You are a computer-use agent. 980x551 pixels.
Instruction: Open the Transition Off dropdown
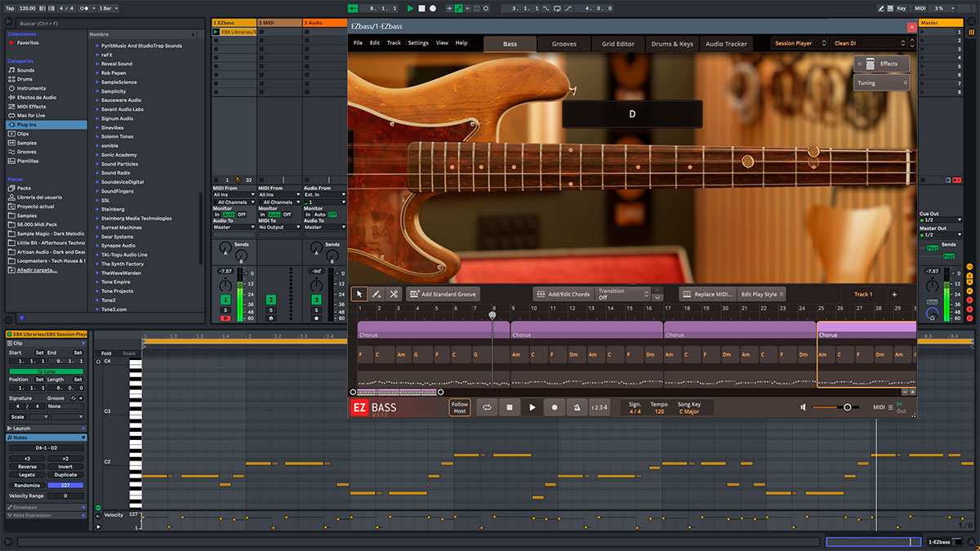(623, 294)
